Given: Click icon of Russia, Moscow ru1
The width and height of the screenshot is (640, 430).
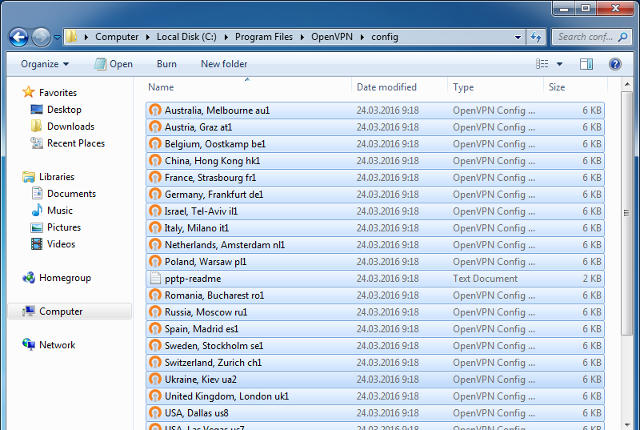Looking at the screenshot, I should 155,312.
